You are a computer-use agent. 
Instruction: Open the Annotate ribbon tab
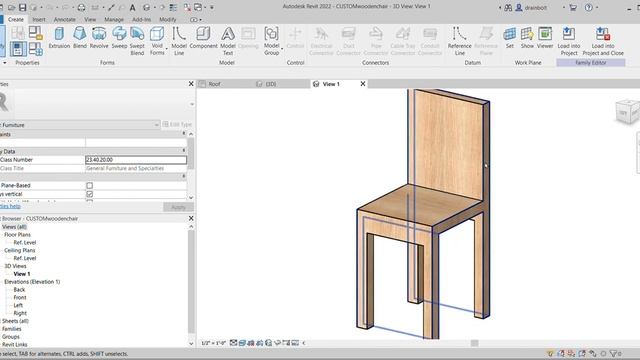[x=64, y=20]
